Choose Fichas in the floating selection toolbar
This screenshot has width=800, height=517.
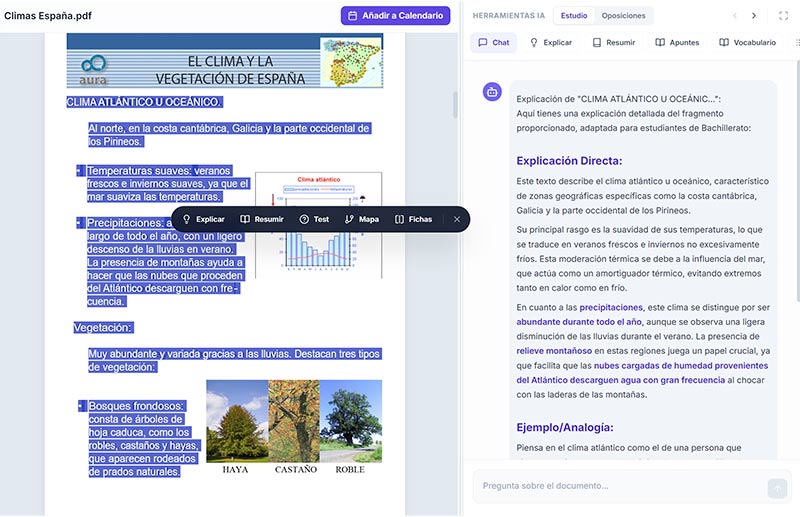[413, 219]
